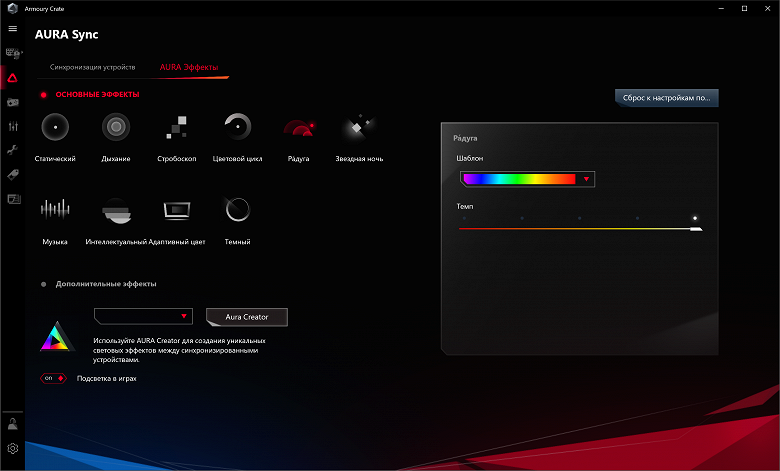The image size is (780, 471).
Task: Set Темп slider to fourth dot
Action: (637, 218)
